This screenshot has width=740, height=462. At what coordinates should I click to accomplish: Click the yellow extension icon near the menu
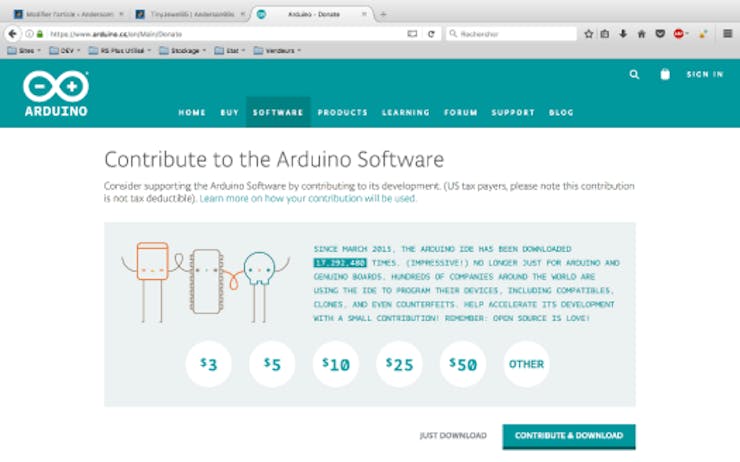(x=703, y=34)
